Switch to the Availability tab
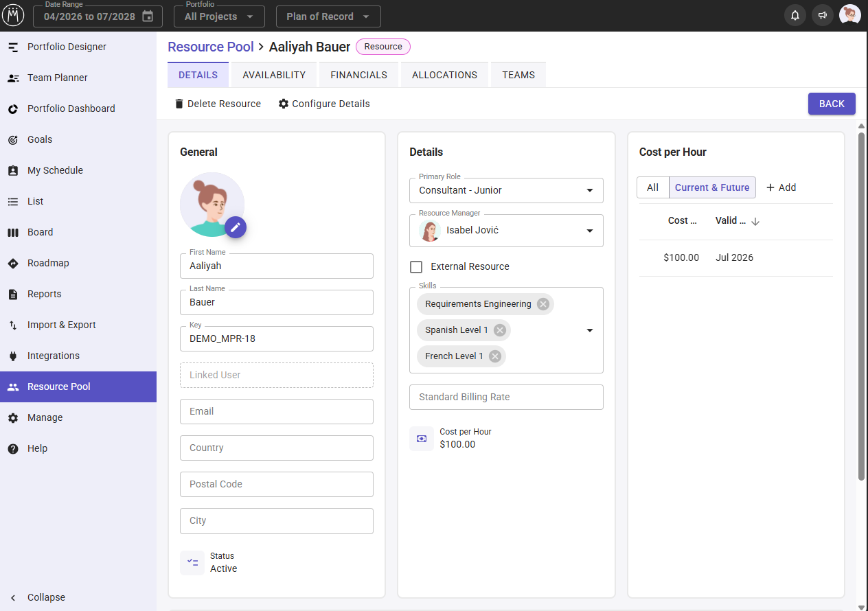Screen dimensions: 868x611 (x=274, y=75)
